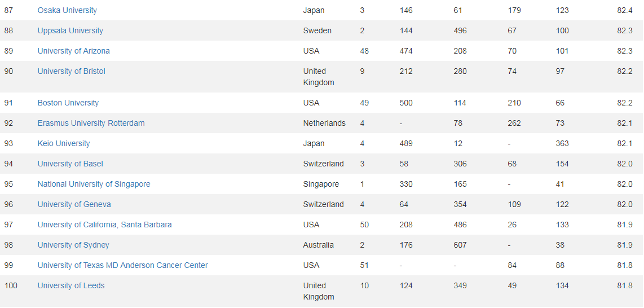Select the 82.4 score for Osaka University

625,10
